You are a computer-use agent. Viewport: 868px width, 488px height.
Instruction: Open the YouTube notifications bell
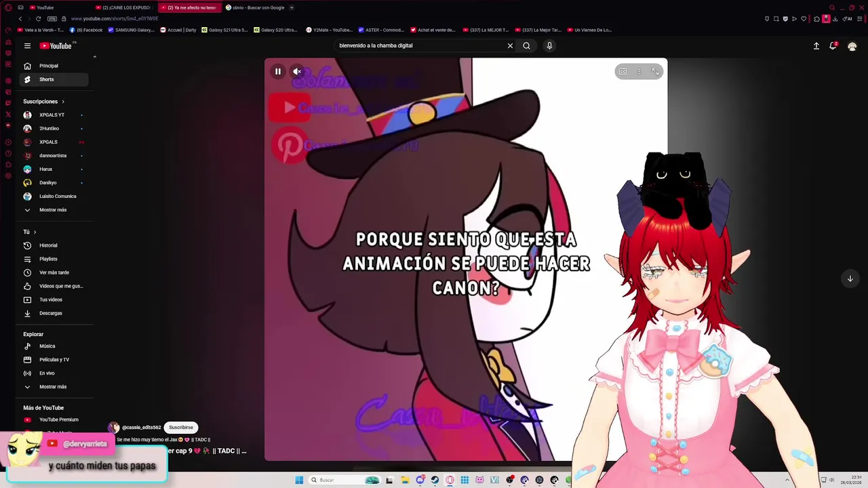[x=833, y=45]
